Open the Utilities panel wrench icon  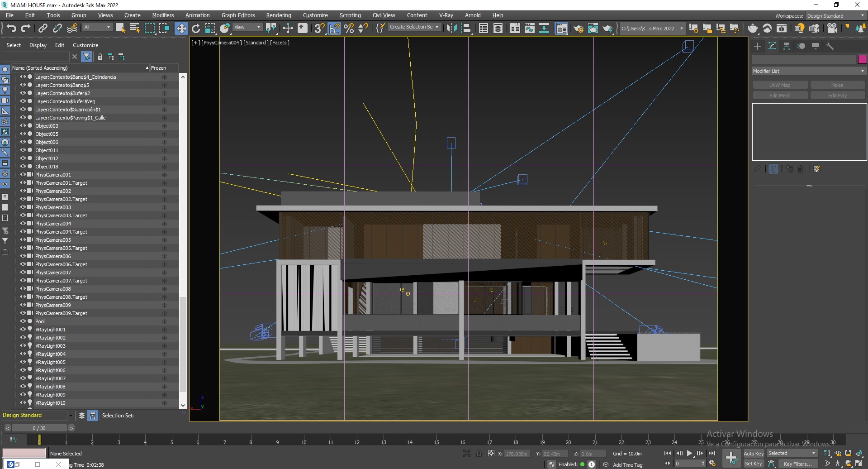coord(830,46)
